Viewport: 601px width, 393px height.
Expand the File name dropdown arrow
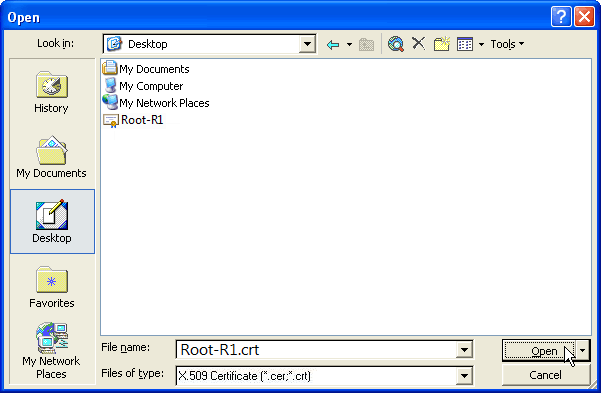pos(464,350)
